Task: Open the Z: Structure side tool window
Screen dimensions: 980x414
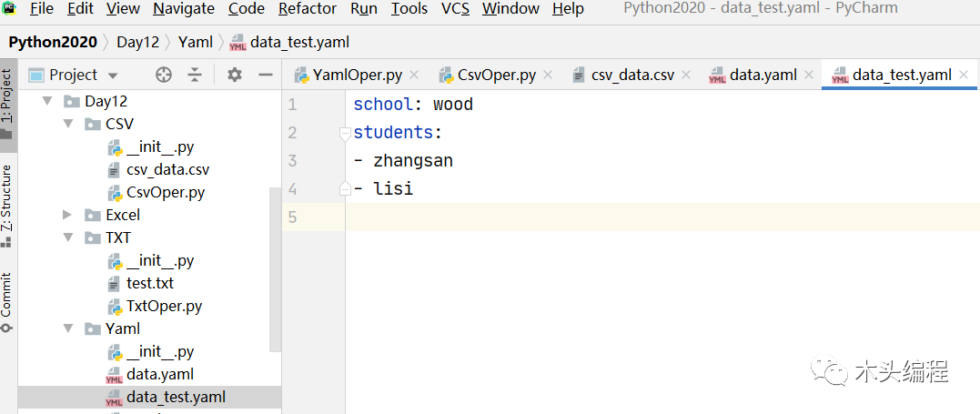Action: click(7, 205)
